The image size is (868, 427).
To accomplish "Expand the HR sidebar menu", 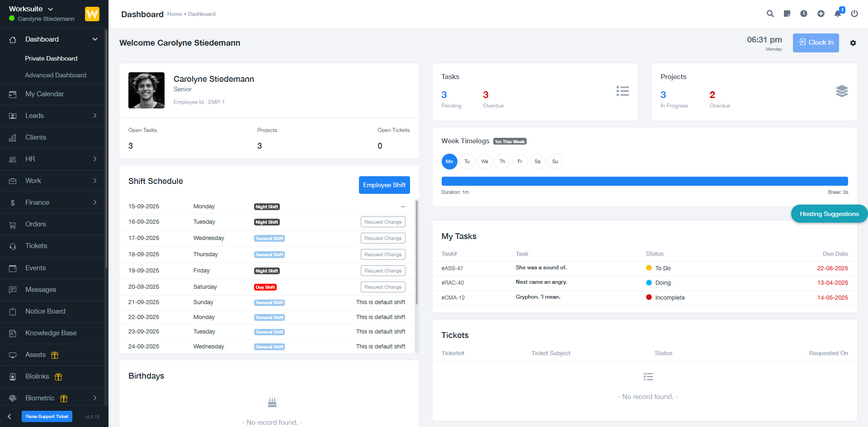I will [x=30, y=159].
